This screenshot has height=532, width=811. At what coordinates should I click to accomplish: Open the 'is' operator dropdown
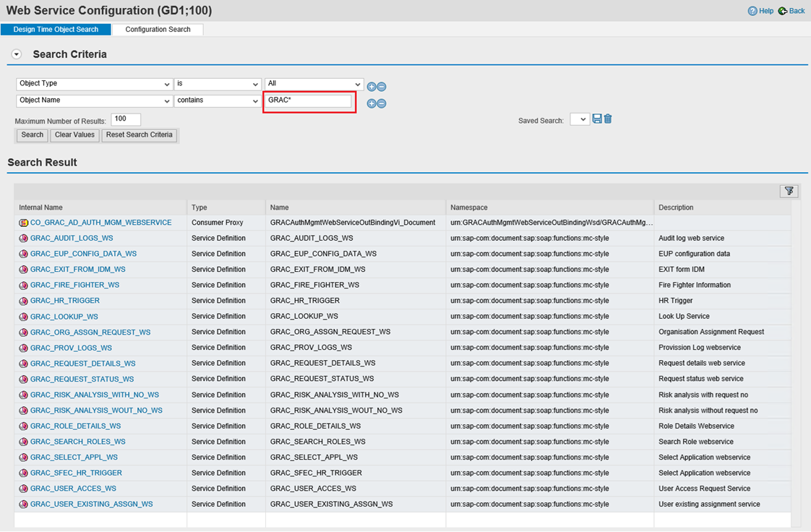pos(255,85)
